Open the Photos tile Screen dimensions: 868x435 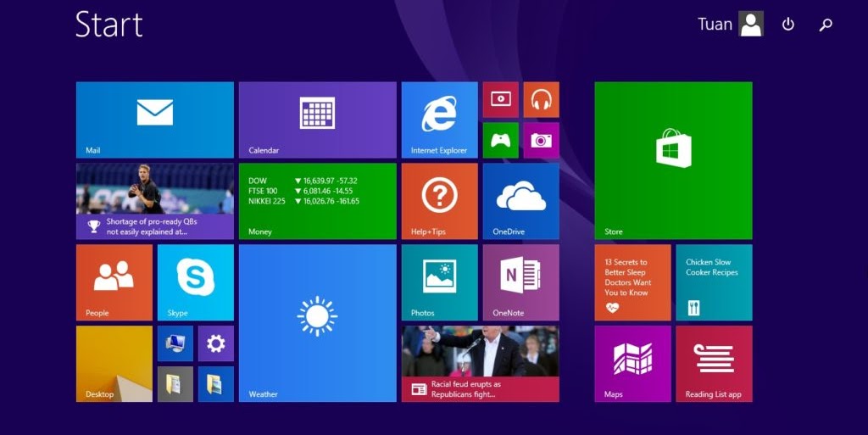point(440,283)
